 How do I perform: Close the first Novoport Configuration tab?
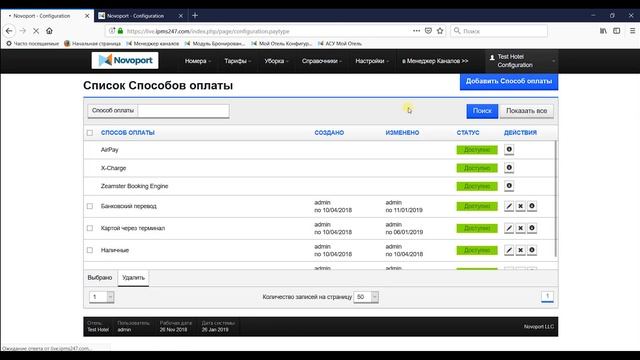pyautogui.click(x=87, y=16)
